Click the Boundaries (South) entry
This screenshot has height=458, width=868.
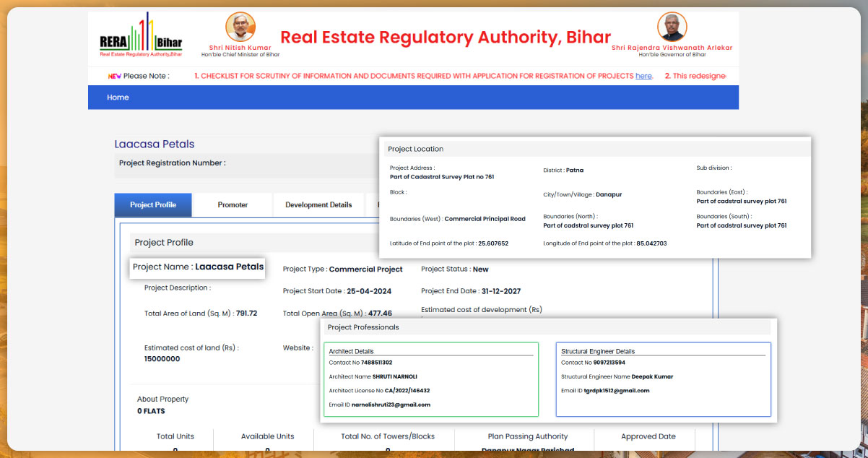[742, 221]
